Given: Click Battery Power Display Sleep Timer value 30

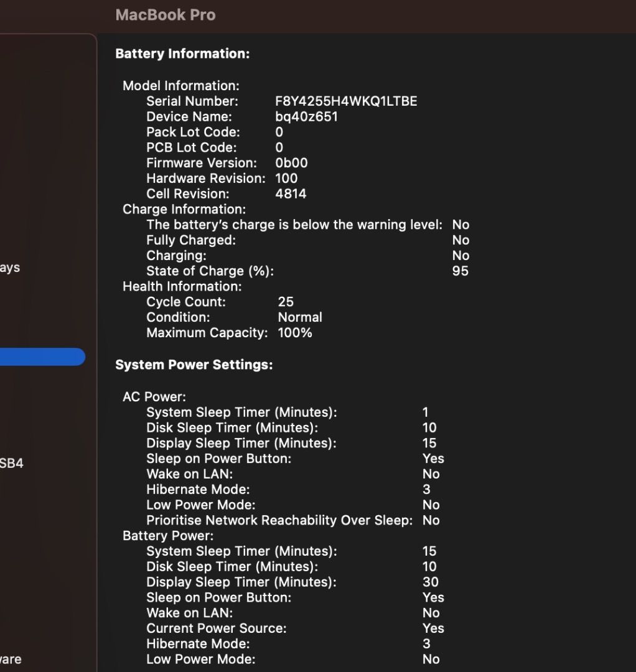Looking at the screenshot, I should click(430, 582).
